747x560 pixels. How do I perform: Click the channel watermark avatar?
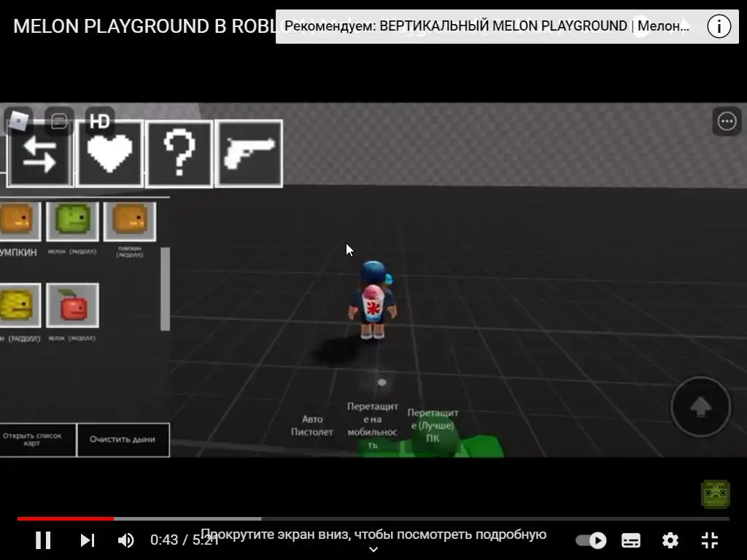click(716, 494)
